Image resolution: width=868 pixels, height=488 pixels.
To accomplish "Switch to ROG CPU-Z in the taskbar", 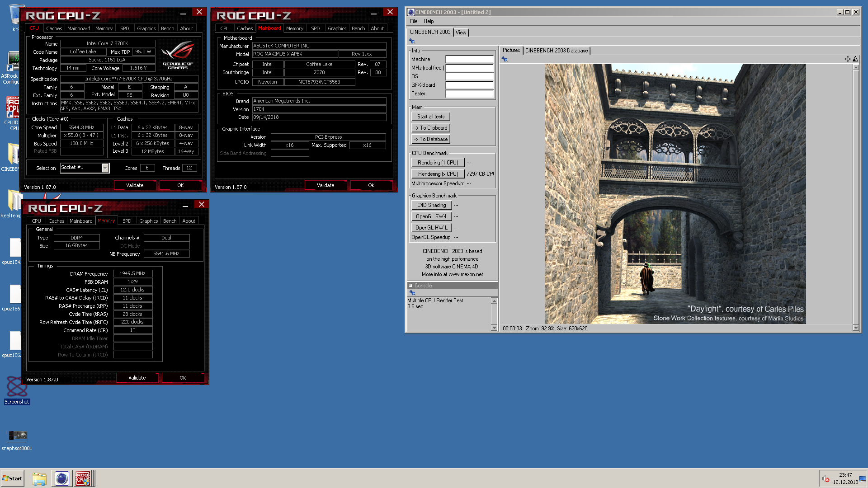I will point(83,479).
